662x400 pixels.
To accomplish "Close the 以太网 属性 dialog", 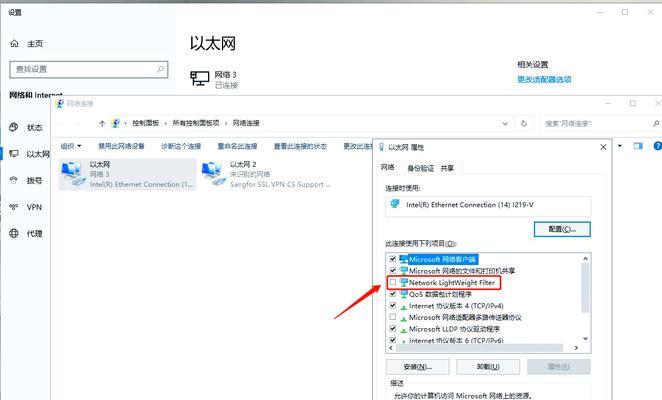I will pyautogui.click(x=603, y=147).
